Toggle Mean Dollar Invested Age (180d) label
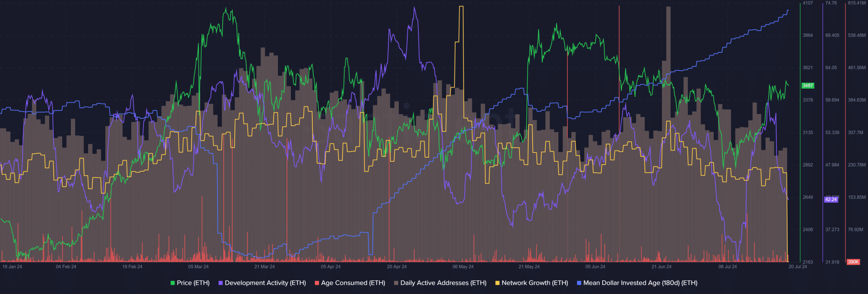868x294 pixels. tap(640, 283)
